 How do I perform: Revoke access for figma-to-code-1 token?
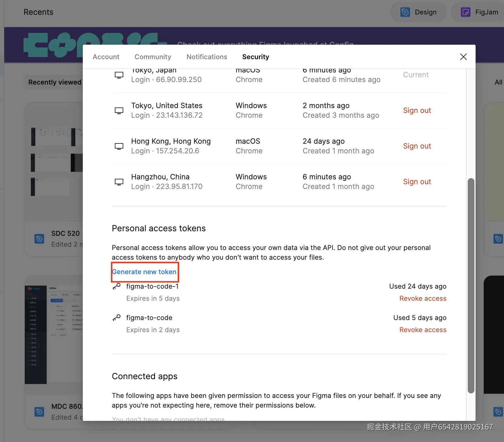click(x=423, y=298)
